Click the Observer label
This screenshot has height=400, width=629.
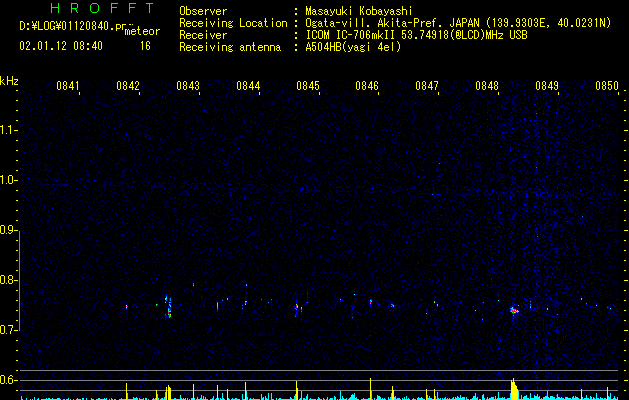(203, 11)
